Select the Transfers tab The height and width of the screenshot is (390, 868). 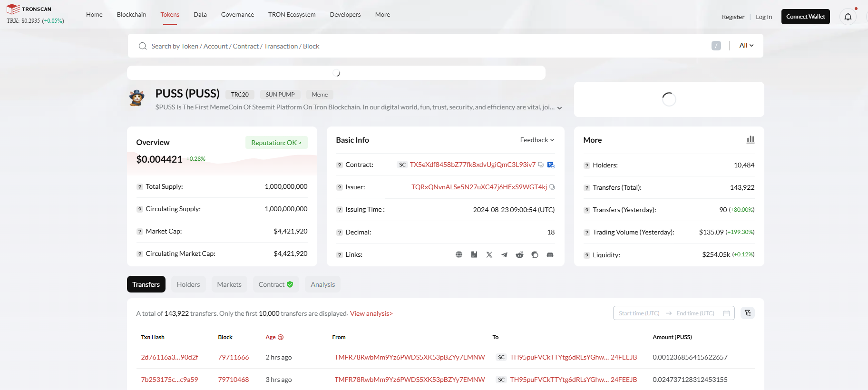(146, 284)
